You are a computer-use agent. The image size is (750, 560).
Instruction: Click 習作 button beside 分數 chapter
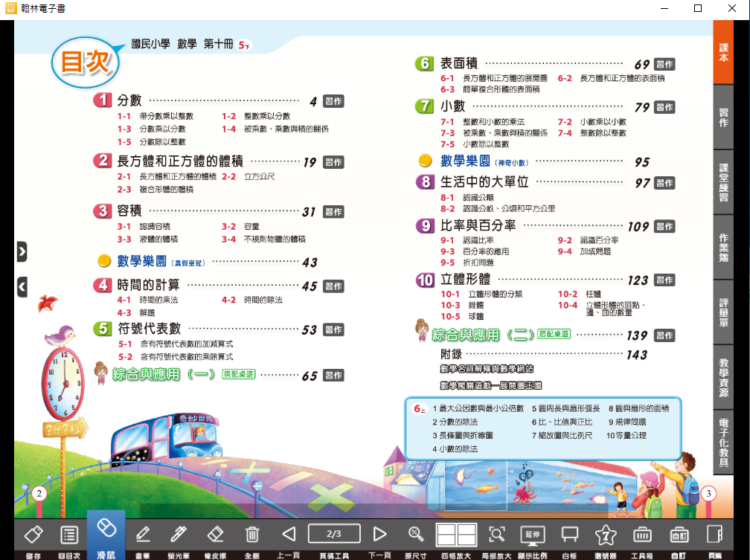(x=334, y=101)
